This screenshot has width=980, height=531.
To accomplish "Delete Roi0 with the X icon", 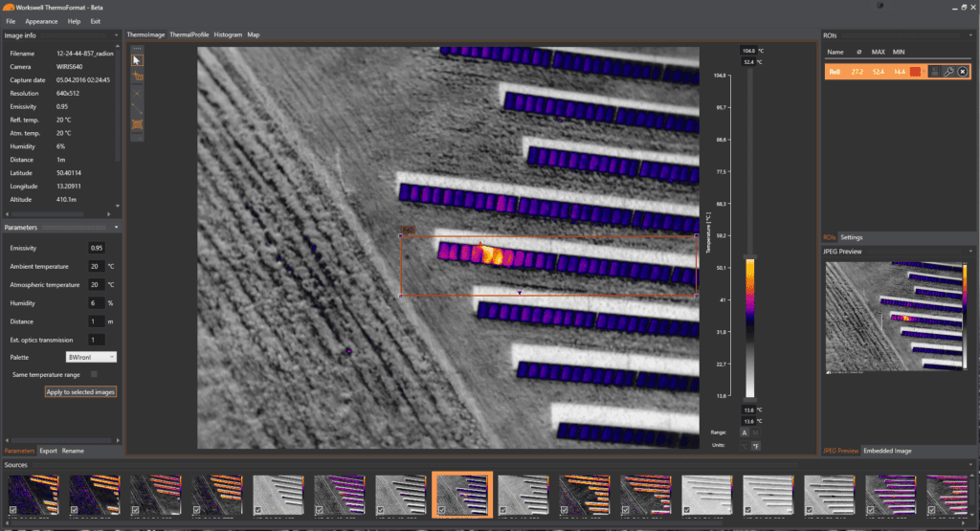I will click(x=963, y=72).
